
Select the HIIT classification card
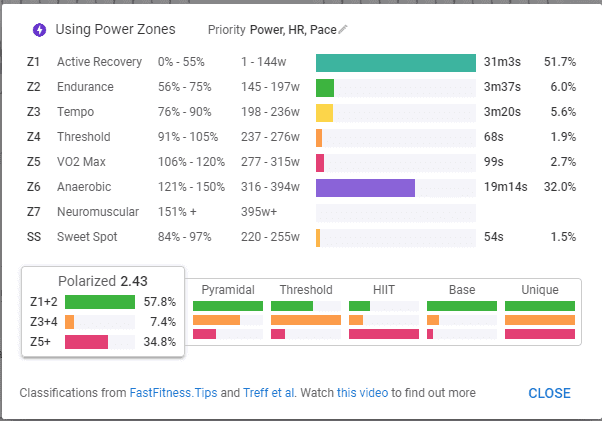click(x=383, y=314)
